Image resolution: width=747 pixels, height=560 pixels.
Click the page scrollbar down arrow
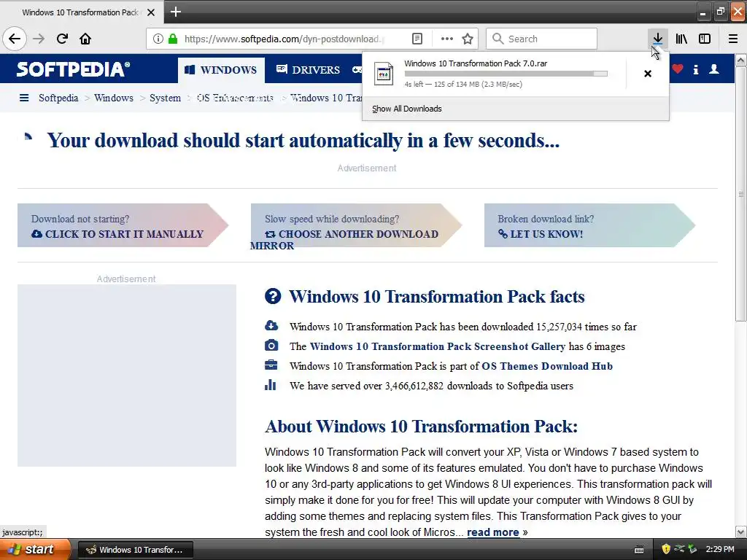741,532
